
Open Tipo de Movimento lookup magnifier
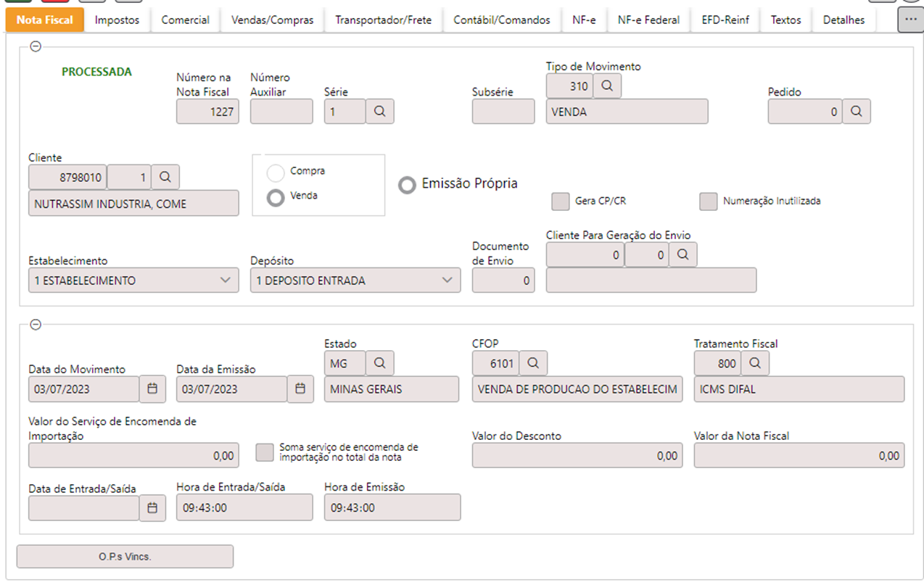click(x=607, y=86)
